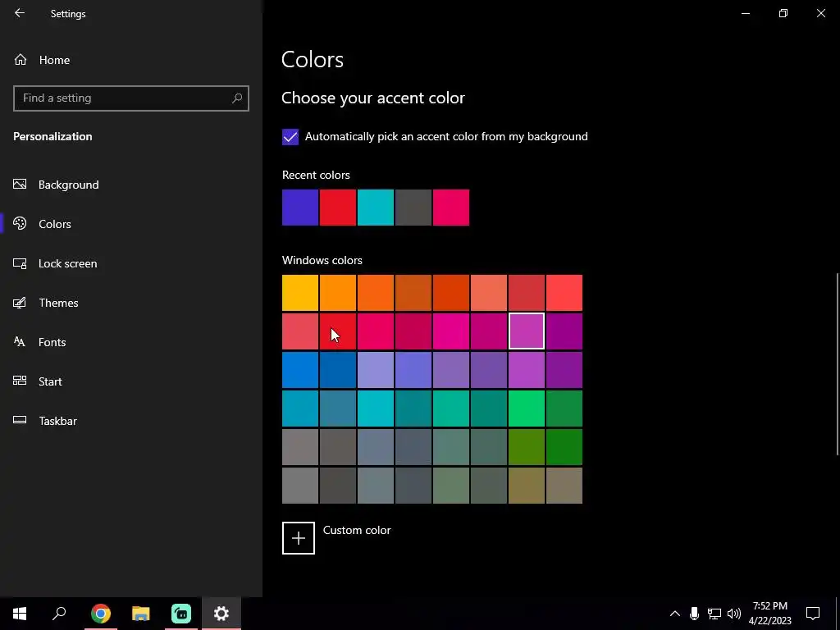The image size is (840, 630).
Task: Restore down the Settings window
Action: pos(783,13)
